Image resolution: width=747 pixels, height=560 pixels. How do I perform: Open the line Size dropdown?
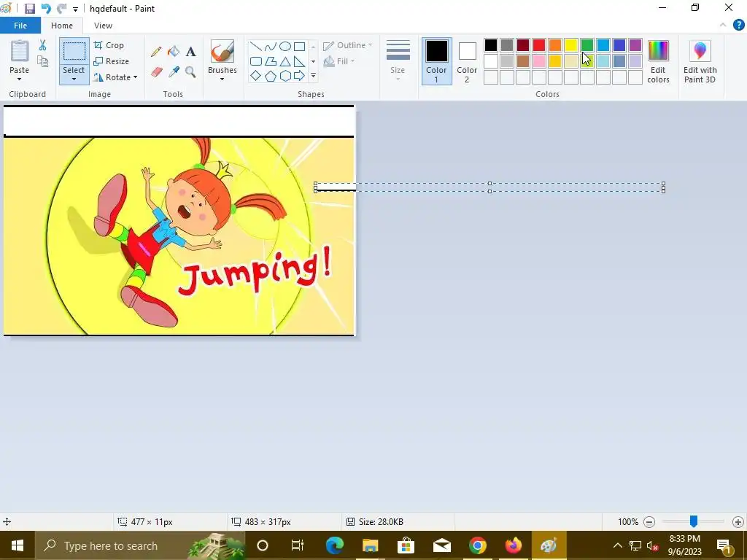[398, 60]
